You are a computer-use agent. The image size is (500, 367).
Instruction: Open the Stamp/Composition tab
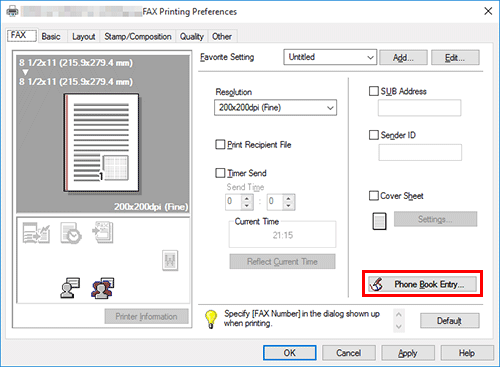tap(138, 36)
